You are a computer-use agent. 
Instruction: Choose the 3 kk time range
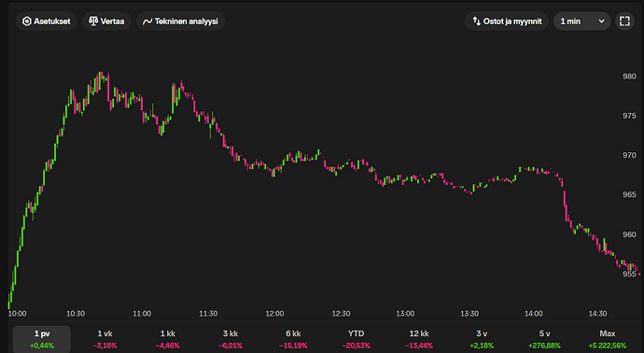coord(231,339)
